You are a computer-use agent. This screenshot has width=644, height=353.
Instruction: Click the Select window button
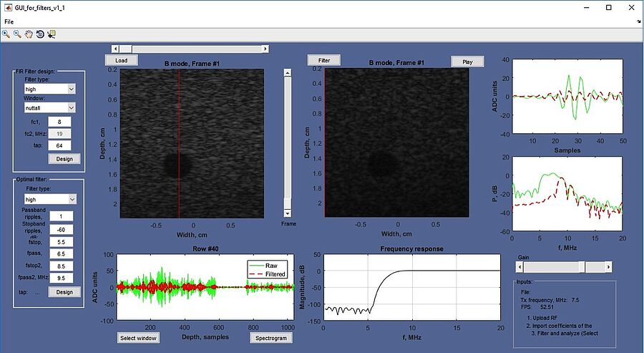138,338
